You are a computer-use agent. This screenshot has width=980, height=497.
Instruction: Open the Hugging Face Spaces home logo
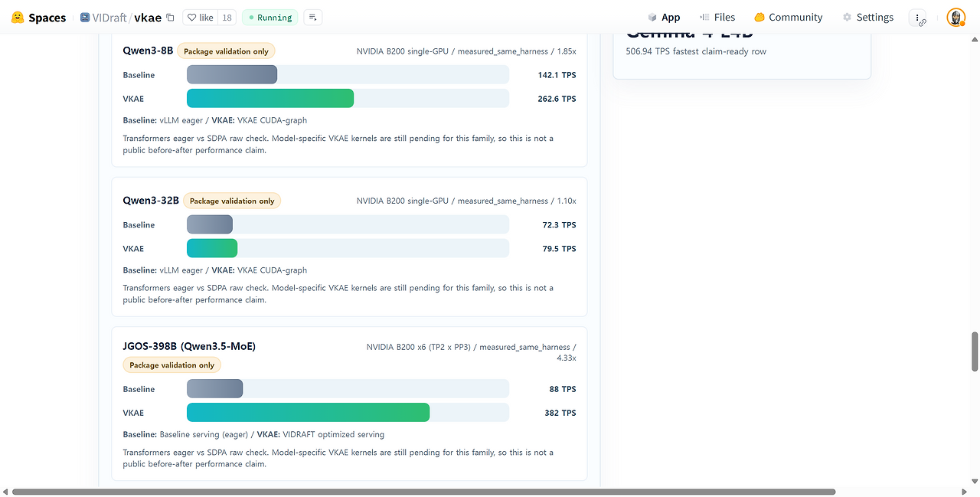(x=39, y=18)
